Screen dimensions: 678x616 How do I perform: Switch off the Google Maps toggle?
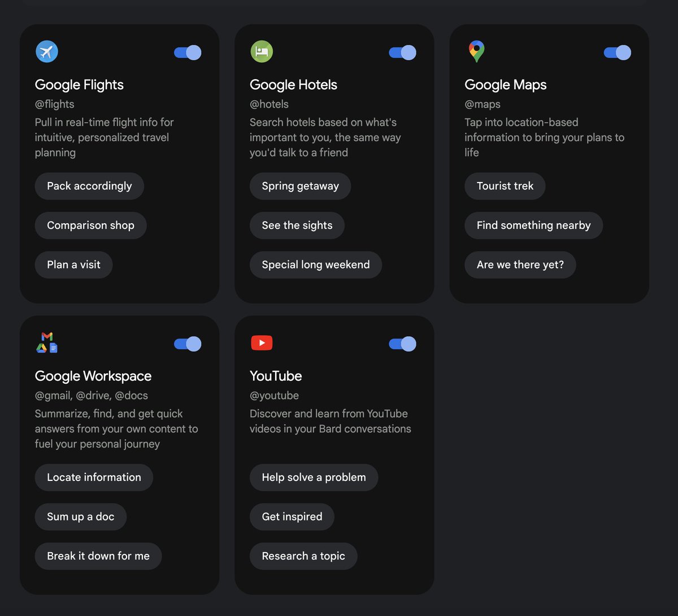pyautogui.click(x=617, y=53)
